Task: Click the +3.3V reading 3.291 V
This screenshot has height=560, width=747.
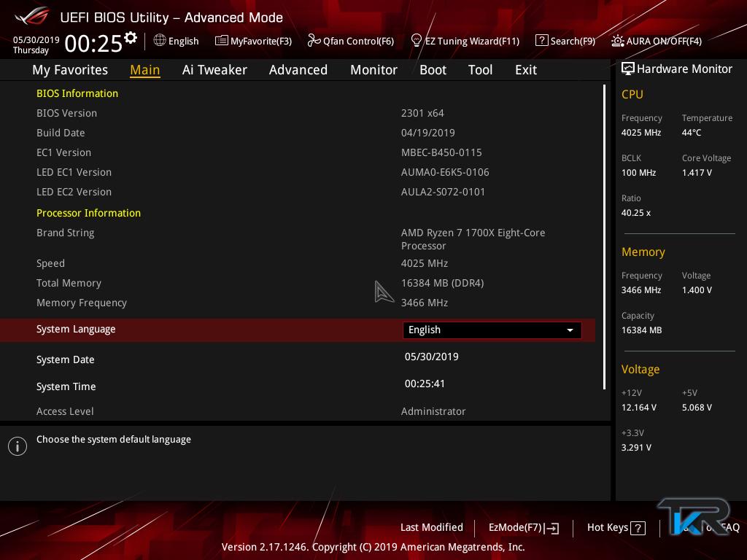Action: pos(636,448)
